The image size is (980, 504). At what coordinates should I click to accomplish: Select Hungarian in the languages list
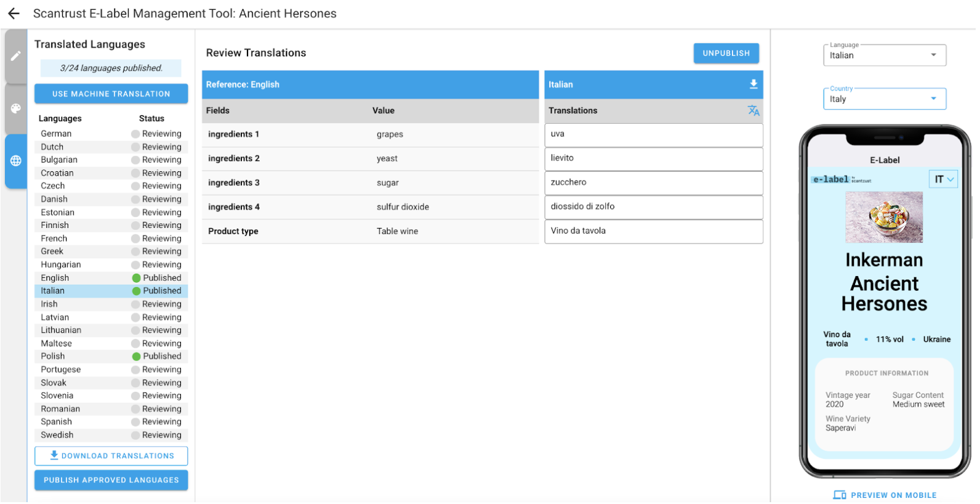click(x=111, y=266)
